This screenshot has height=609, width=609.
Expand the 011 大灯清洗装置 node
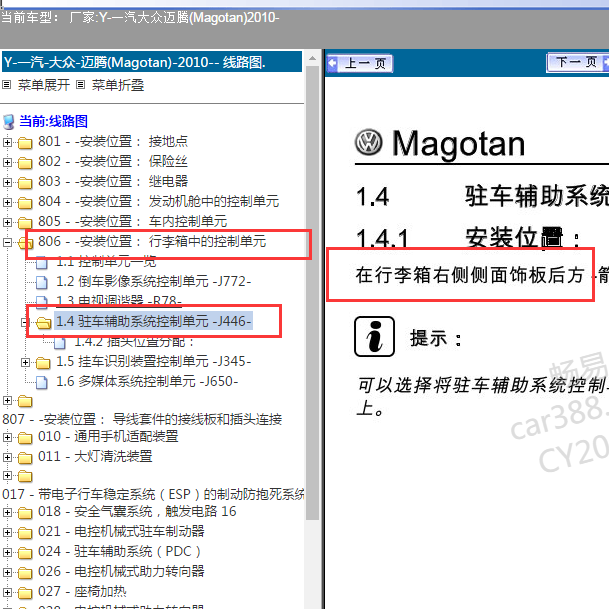click(7, 457)
